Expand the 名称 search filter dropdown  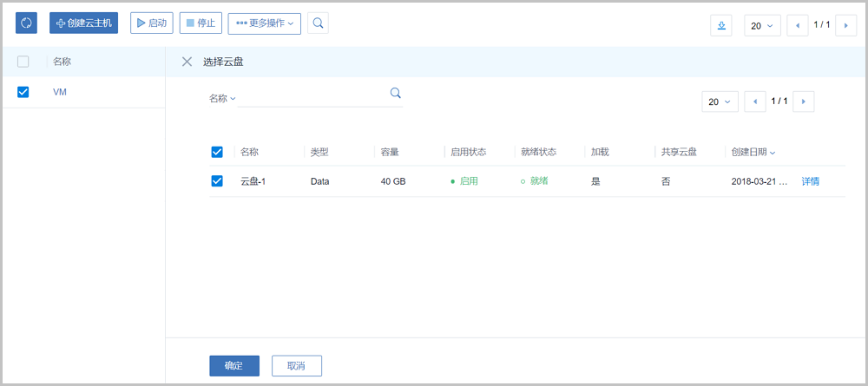222,99
